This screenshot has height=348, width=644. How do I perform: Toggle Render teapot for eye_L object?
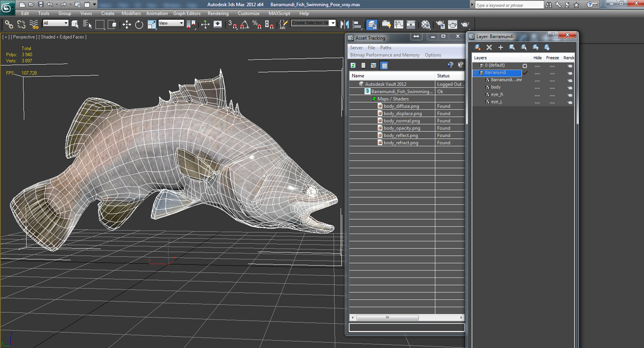[570, 103]
